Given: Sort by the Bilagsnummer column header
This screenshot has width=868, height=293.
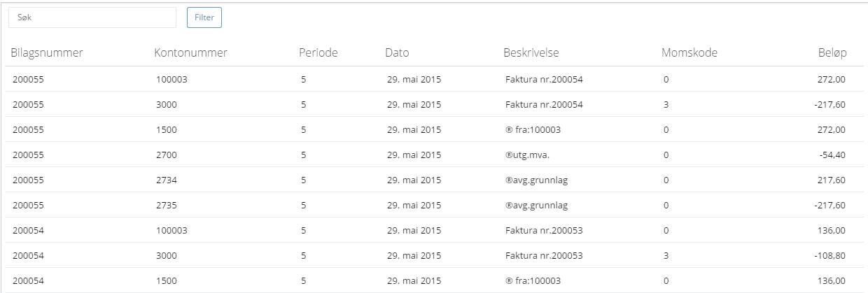Looking at the screenshot, I should coord(47,52).
